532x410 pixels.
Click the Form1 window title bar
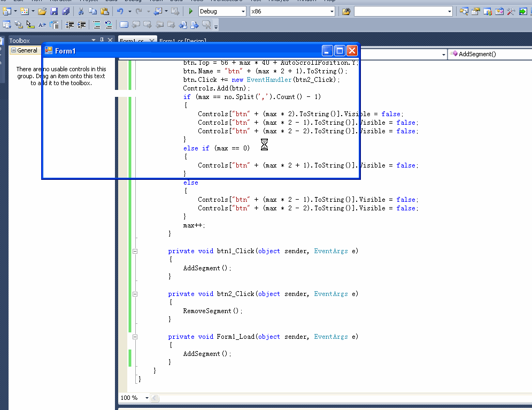[x=183, y=51]
